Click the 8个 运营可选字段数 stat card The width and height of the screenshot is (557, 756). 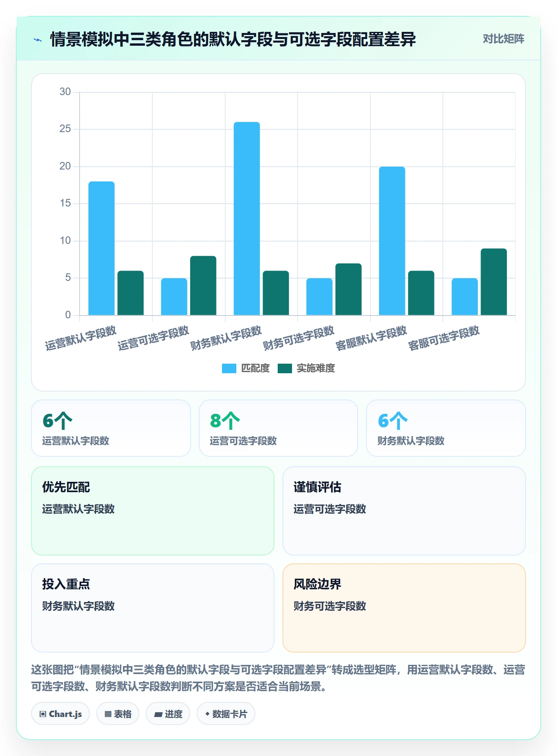coord(278,428)
